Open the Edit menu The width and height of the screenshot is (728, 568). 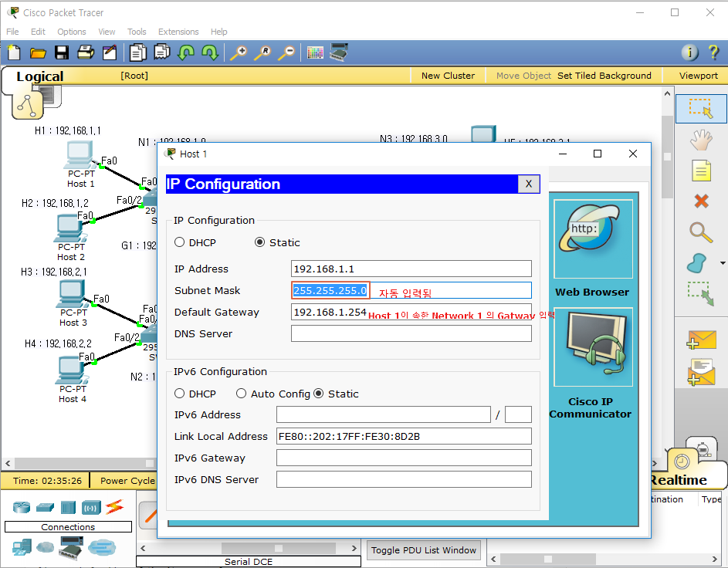(38, 32)
